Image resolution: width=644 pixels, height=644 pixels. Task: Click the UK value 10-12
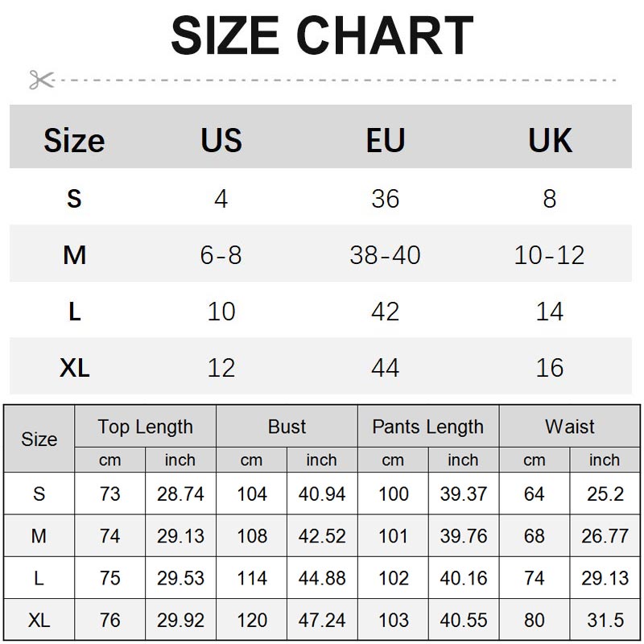(x=550, y=255)
